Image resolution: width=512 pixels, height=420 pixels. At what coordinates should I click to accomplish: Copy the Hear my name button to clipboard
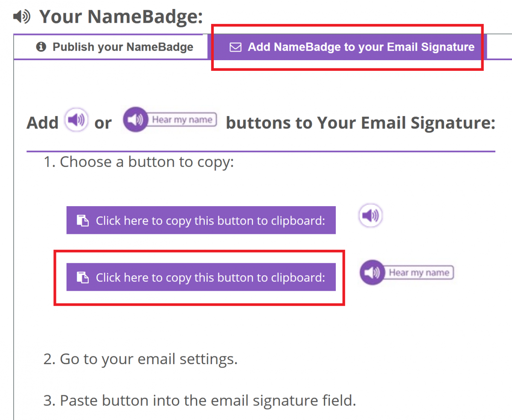(201, 277)
